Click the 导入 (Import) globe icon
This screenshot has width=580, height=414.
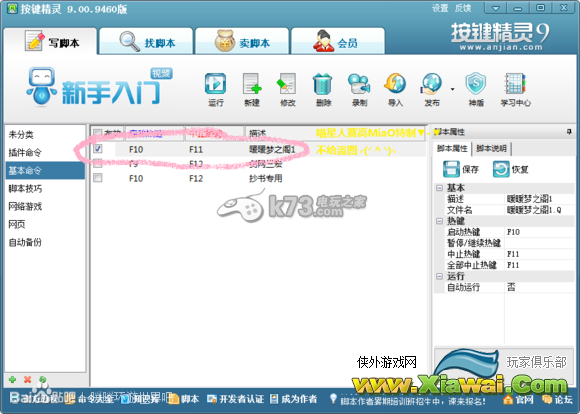coord(395,84)
